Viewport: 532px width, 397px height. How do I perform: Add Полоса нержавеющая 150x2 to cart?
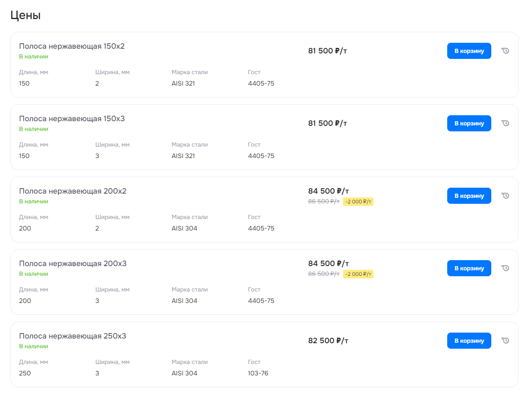coord(469,51)
